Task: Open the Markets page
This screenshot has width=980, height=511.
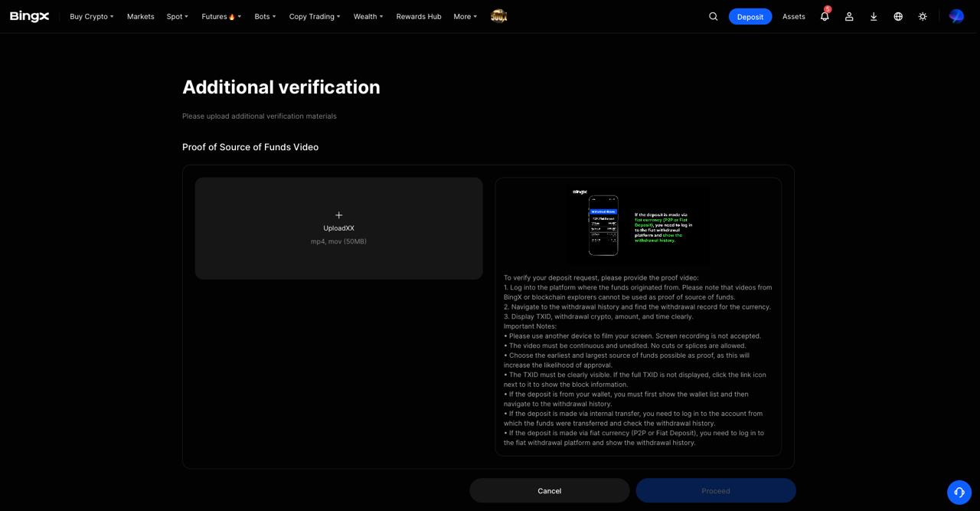Action: point(140,16)
